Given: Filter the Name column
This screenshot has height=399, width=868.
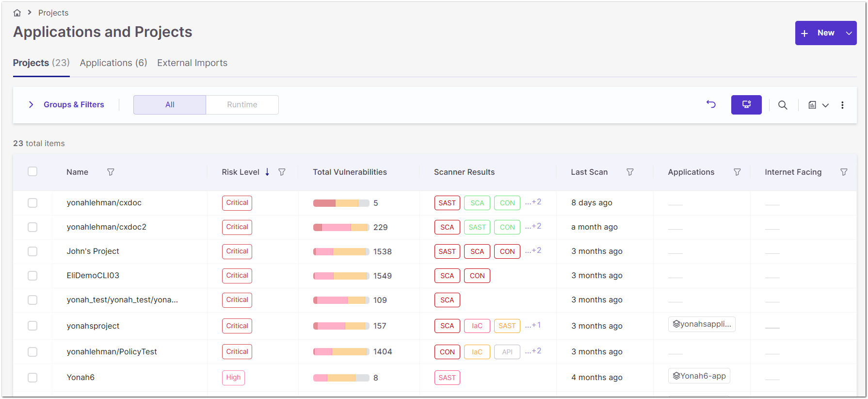Looking at the screenshot, I should click(111, 172).
